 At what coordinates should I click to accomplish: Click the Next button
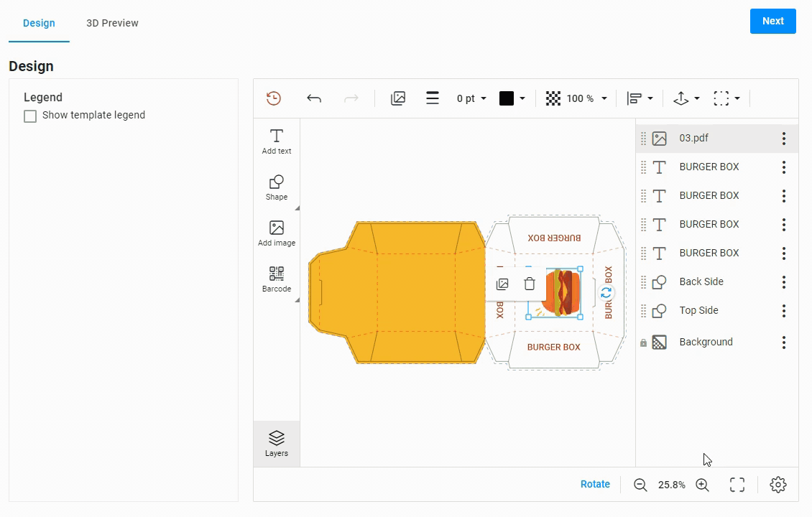(x=772, y=22)
